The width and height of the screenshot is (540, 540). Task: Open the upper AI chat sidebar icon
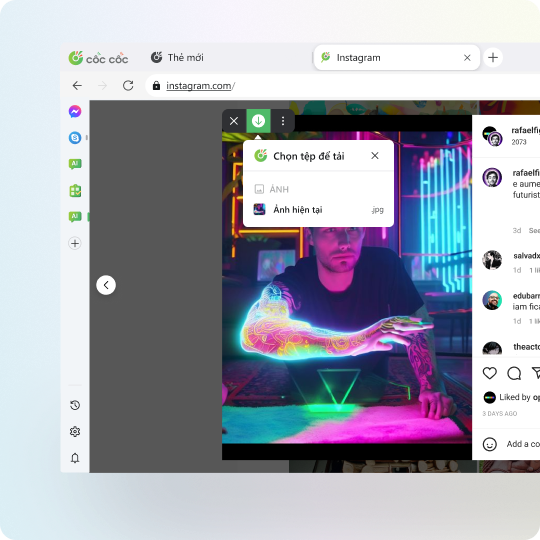[75, 164]
